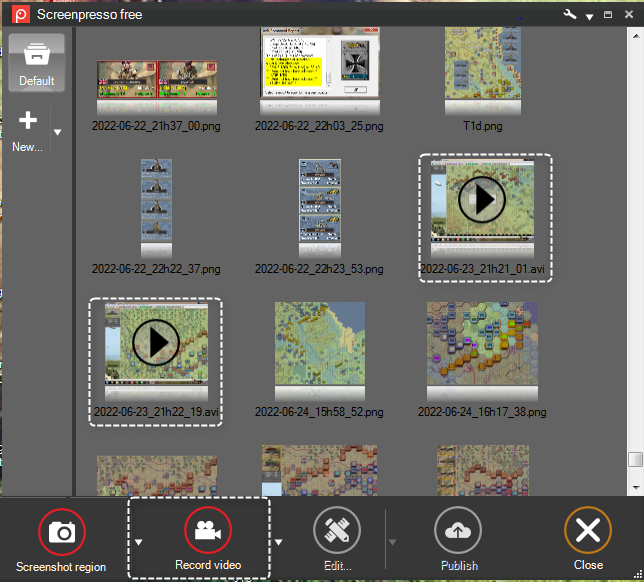The width and height of the screenshot is (644, 582).
Task: Click the Record video camcorder icon
Action: [208, 530]
